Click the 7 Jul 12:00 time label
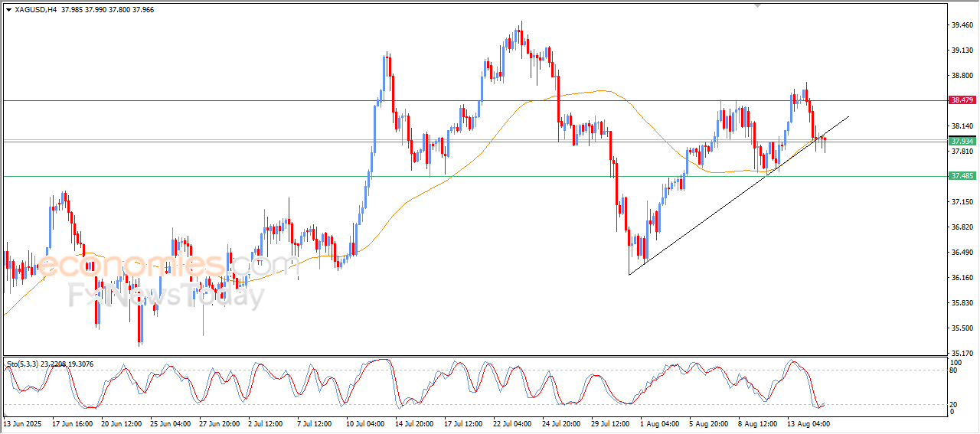 [x=315, y=423]
